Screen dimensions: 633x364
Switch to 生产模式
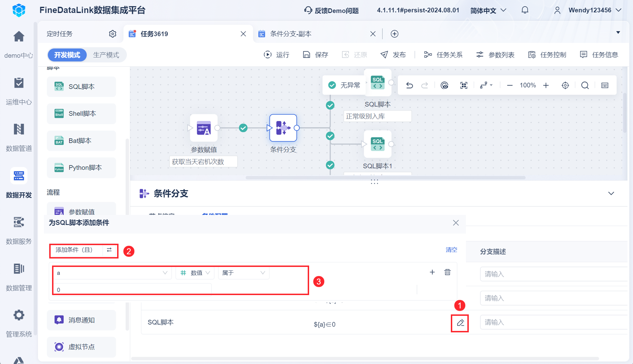click(106, 55)
